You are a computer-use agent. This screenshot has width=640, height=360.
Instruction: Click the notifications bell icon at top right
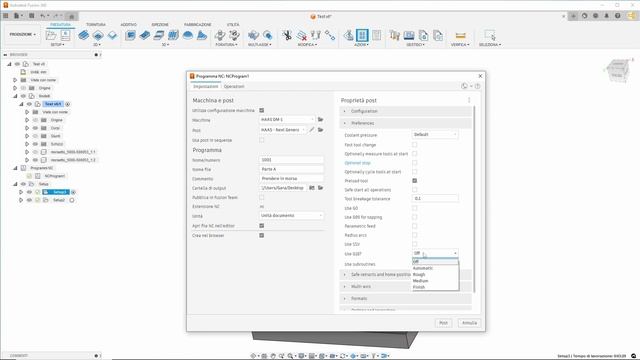[607, 16]
